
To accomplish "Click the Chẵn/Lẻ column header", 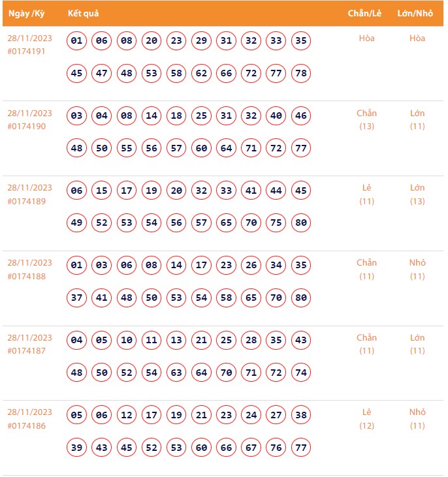I will [366, 14].
